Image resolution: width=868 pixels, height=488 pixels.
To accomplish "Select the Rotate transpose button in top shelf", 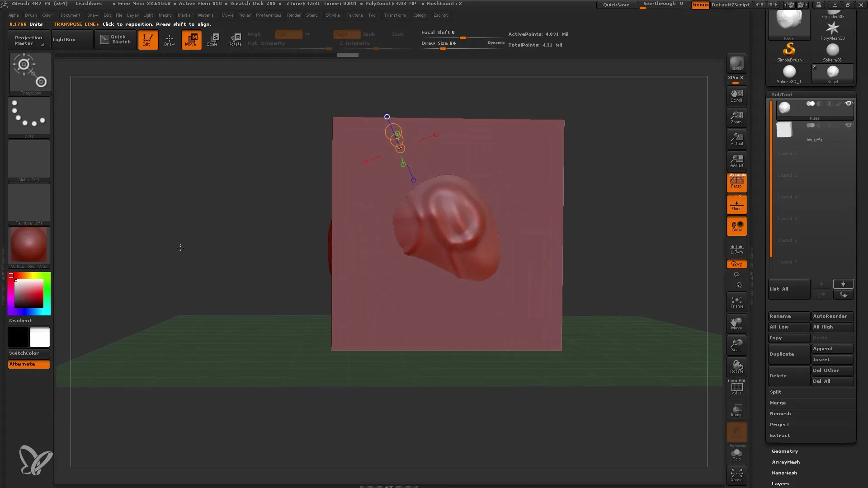I will 235,40.
